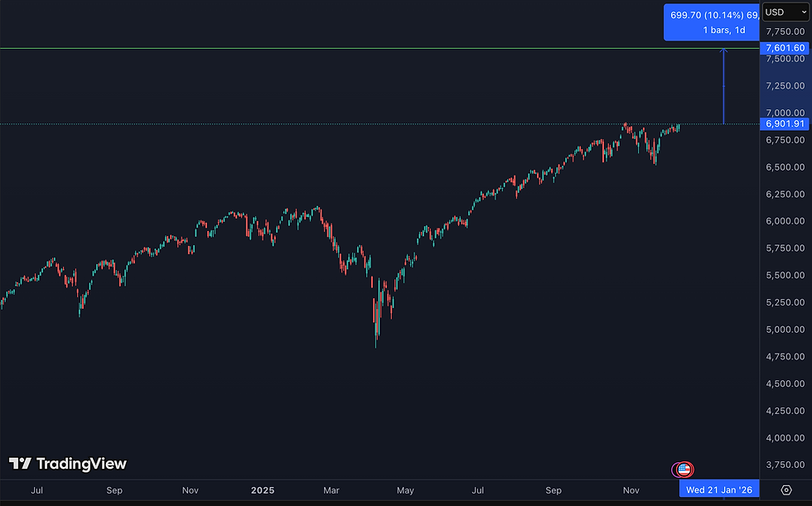Click the 2025 label on time axis
Image resolution: width=812 pixels, height=506 pixels.
tap(263, 490)
